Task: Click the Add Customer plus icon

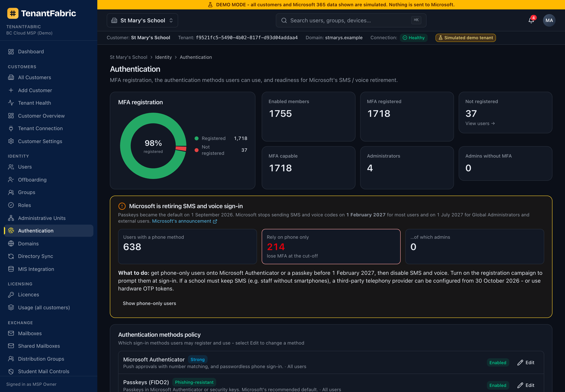Action: pos(11,90)
